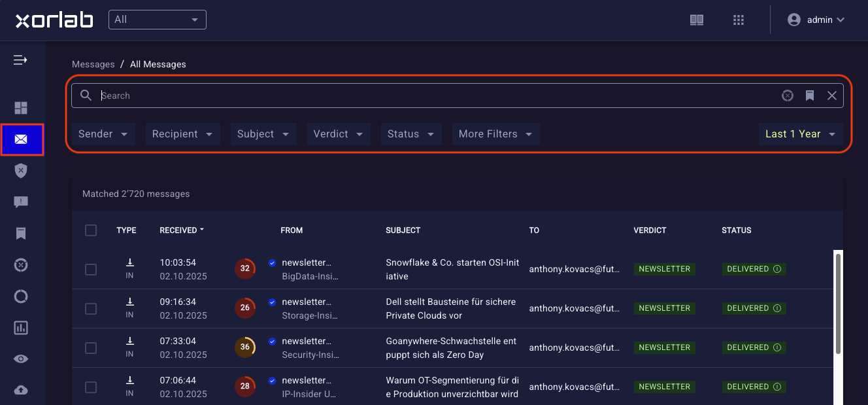Image resolution: width=868 pixels, height=405 pixels.
Task: Open the reports chat-bubble sidebar icon
Action: click(21, 202)
